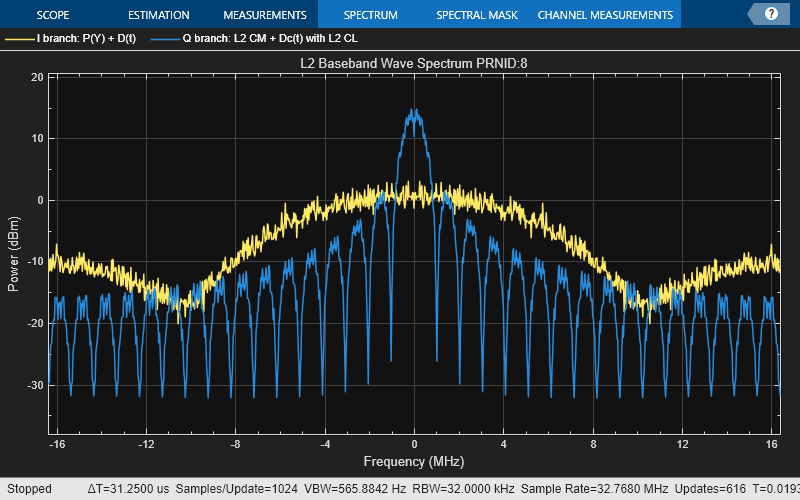The image size is (800, 500).
Task: Go to the Spectral Mask tab
Action: point(475,15)
